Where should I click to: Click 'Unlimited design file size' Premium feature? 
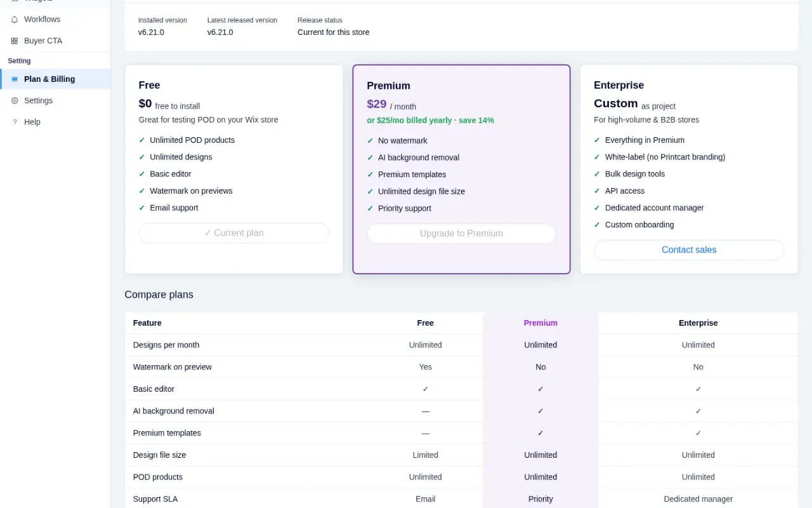coord(421,192)
